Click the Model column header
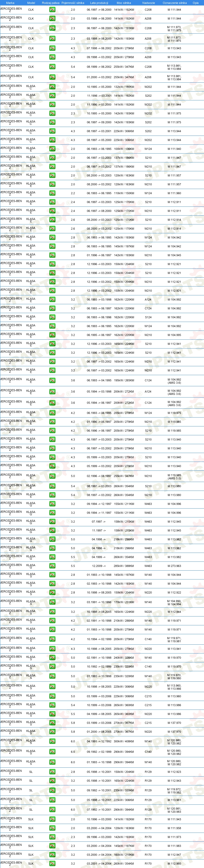 pyautogui.click(x=31, y=3)
